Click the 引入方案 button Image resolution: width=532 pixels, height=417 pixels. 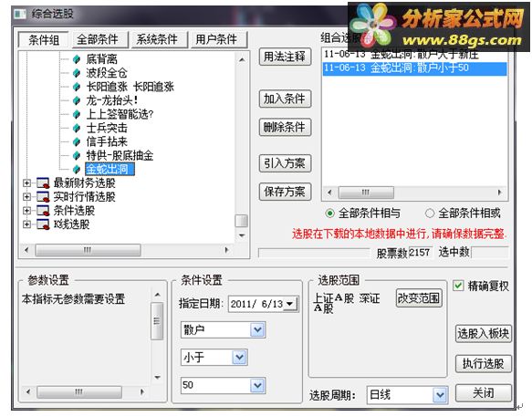(x=285, y=163)
